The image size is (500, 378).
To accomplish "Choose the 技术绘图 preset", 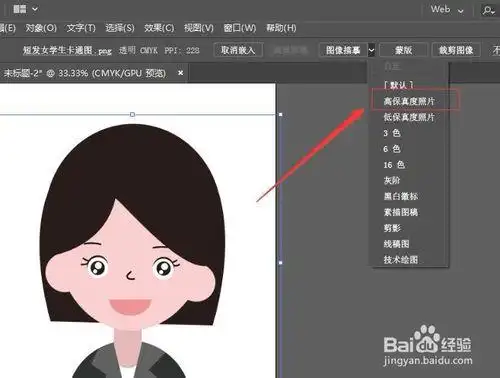I will pyautogui.click(x=400, y=259).
